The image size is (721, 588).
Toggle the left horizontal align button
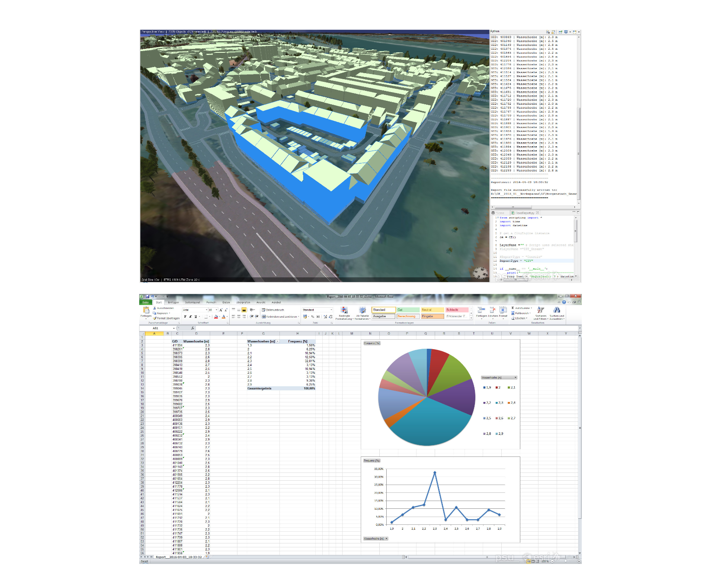coord(234,317)
